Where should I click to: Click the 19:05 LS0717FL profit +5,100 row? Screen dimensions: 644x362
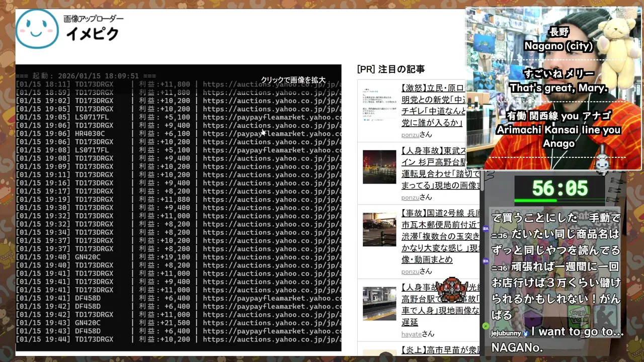coord(178,117)
